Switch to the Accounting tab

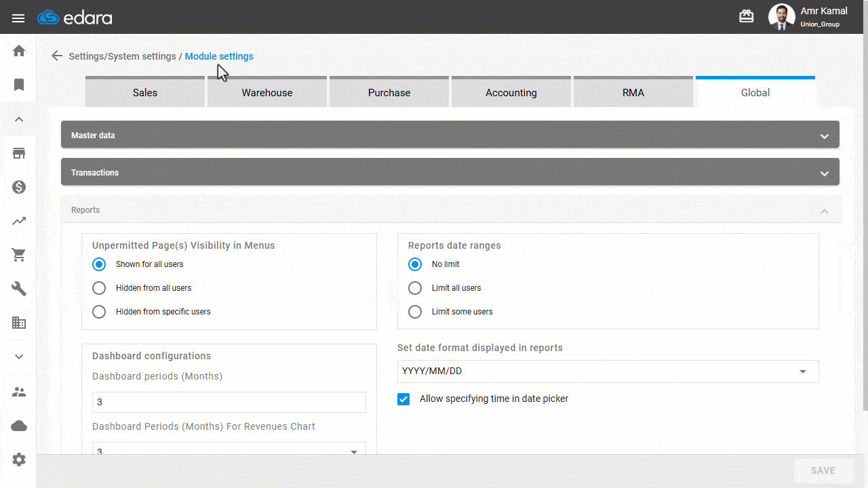[x=511, y=92]
